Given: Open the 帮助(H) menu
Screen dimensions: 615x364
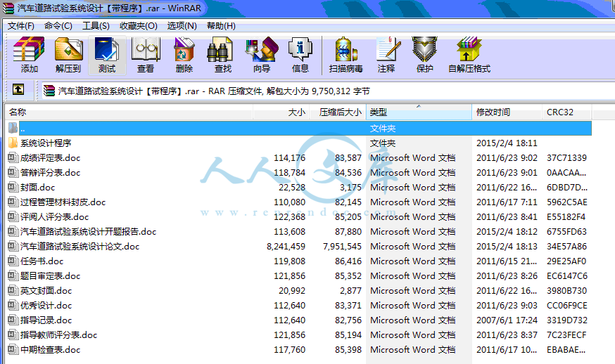Looking at the screenshot, I should click(221, 26).
